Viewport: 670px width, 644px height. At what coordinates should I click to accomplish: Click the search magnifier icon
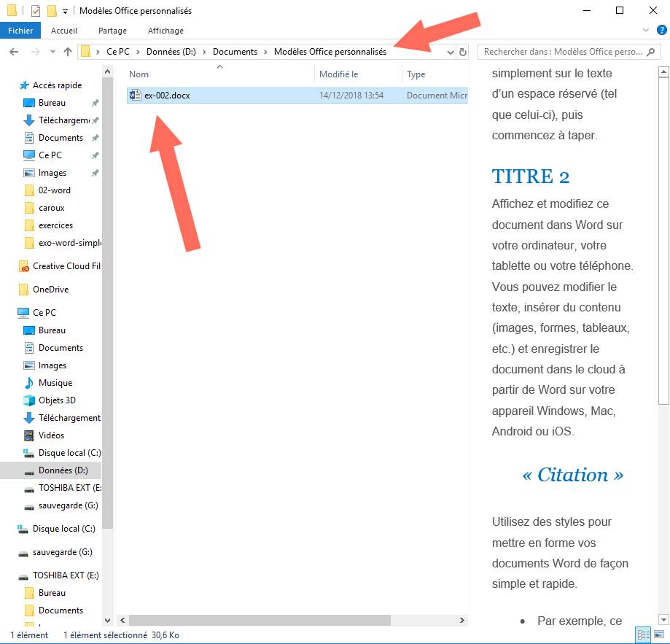click(x=653, y=52)
